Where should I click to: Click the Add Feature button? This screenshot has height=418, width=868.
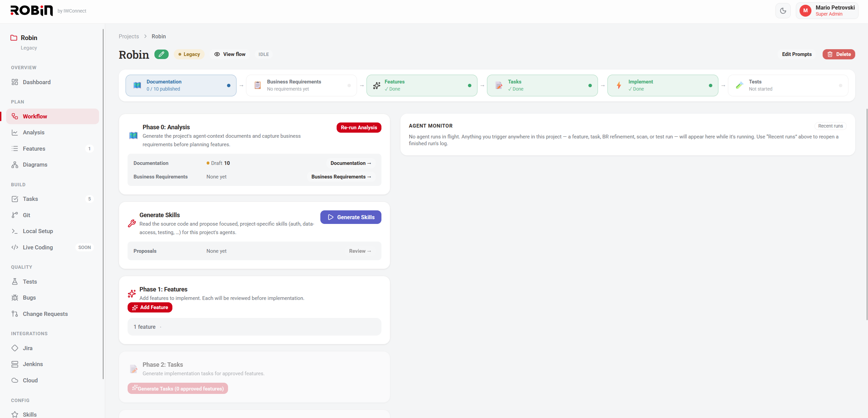(150, 307)
